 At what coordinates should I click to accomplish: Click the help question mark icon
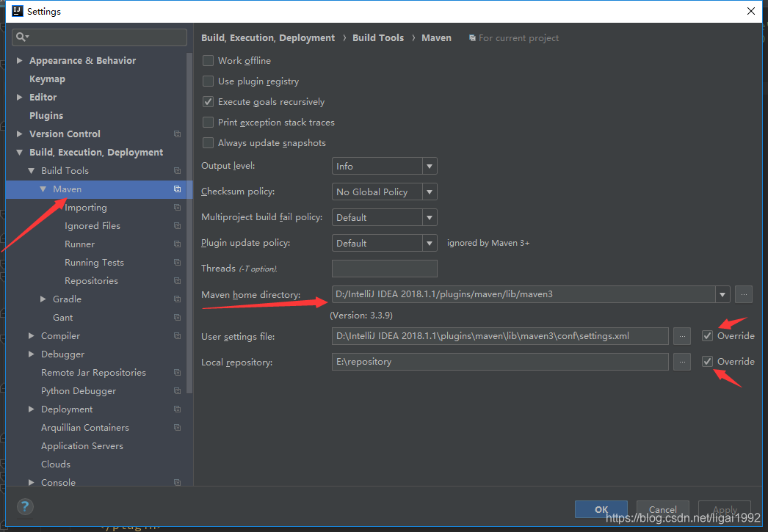pos(25,506)
